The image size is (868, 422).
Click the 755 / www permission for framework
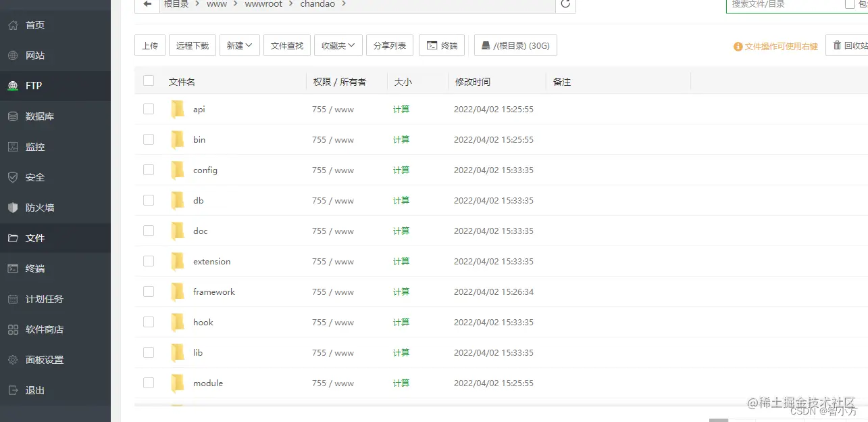click(x=333, y=291)
